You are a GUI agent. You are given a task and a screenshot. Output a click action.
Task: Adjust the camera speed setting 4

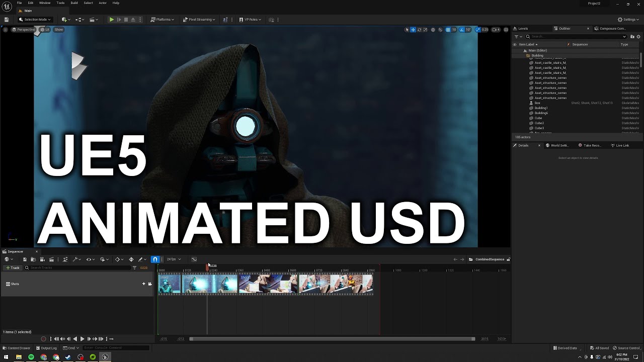(x=496, y=30)
